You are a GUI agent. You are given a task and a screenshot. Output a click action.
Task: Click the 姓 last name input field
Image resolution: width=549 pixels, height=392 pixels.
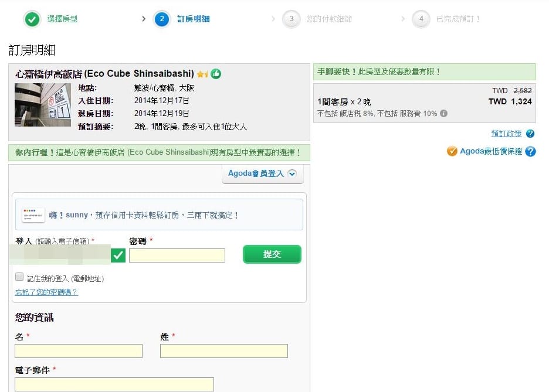(224, 351)
